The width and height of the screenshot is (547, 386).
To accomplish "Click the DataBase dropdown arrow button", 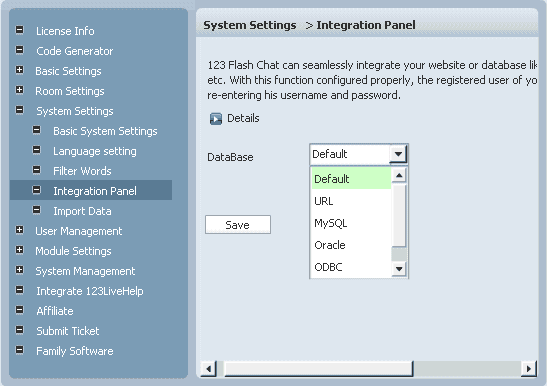I will click(x=398, y=154).
